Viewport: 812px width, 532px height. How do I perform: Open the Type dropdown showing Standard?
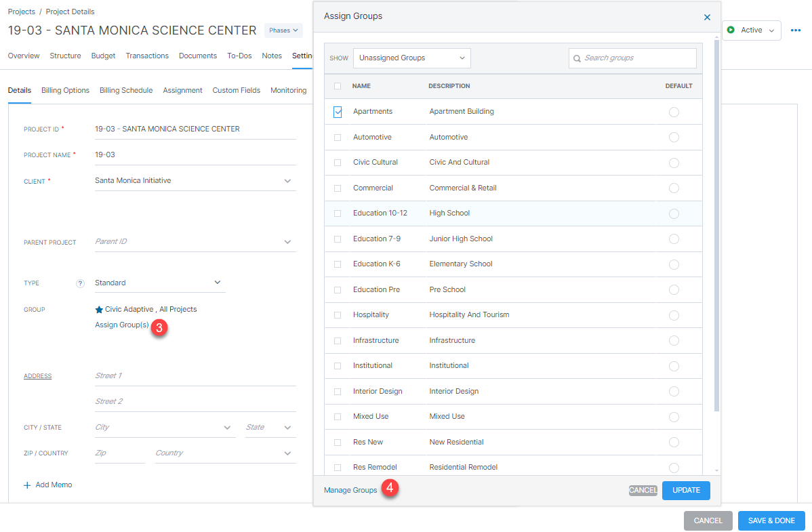click(x=217, y=282)
